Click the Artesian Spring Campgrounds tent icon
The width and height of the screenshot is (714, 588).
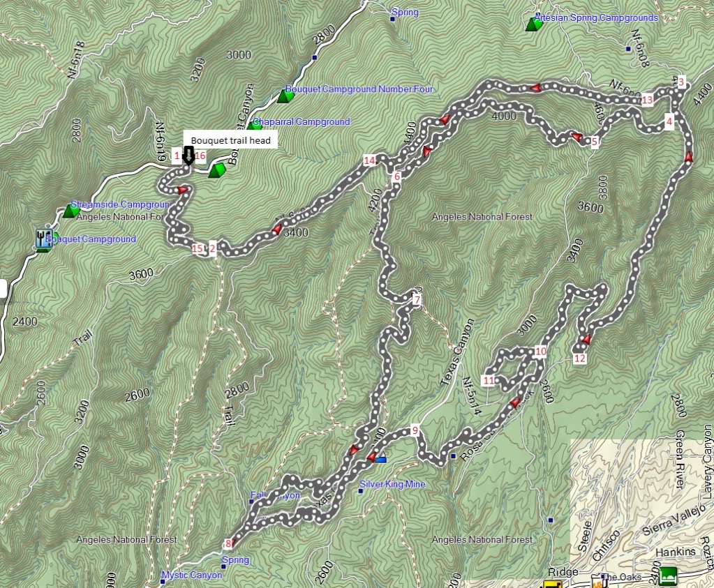click(533, 24)
